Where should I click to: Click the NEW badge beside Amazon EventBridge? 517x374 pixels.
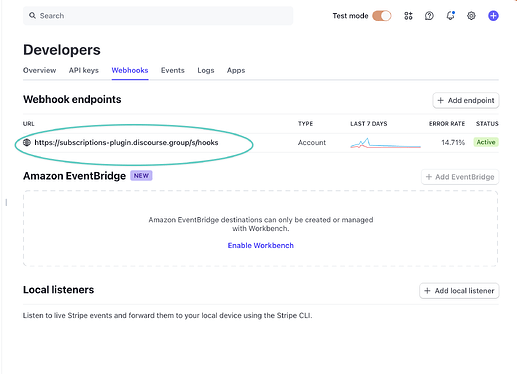141,176
